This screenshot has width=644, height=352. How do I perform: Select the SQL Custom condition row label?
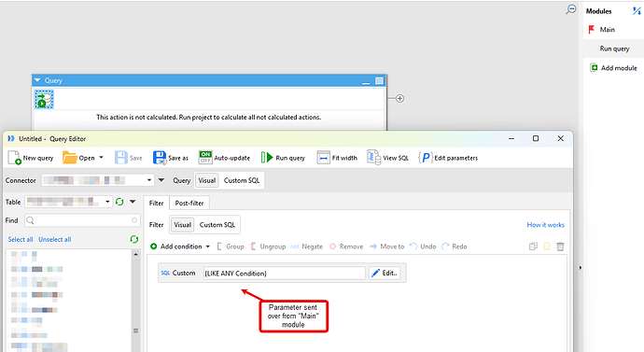click(178, 274)
